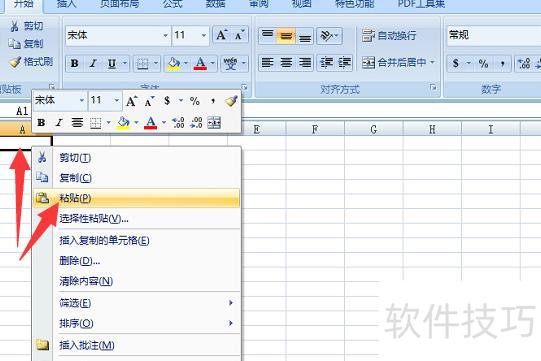Set bottom vertical alignment in ribbon
541x361 pixels.
[305, 36]
